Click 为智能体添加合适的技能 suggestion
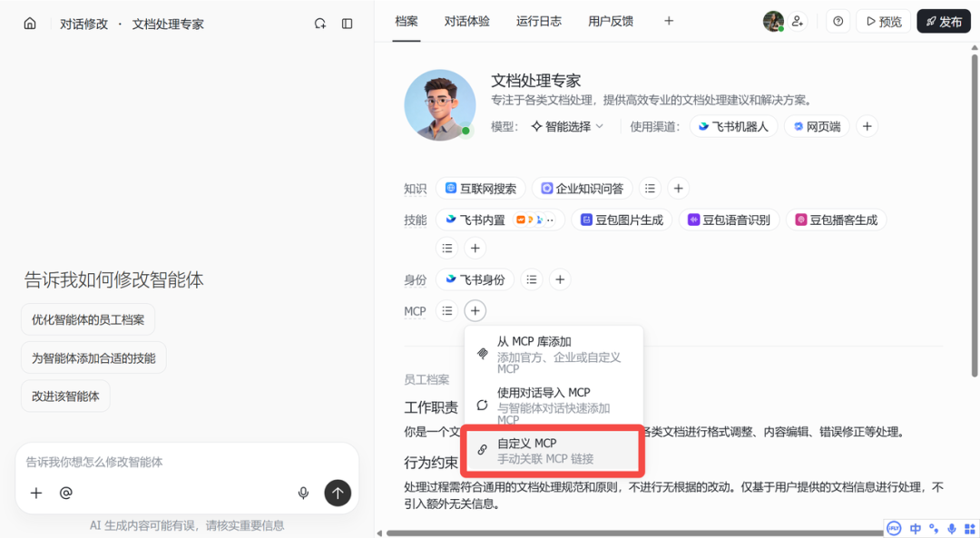The width and height of the screenshot is (980, 538). tap(93, 358)
